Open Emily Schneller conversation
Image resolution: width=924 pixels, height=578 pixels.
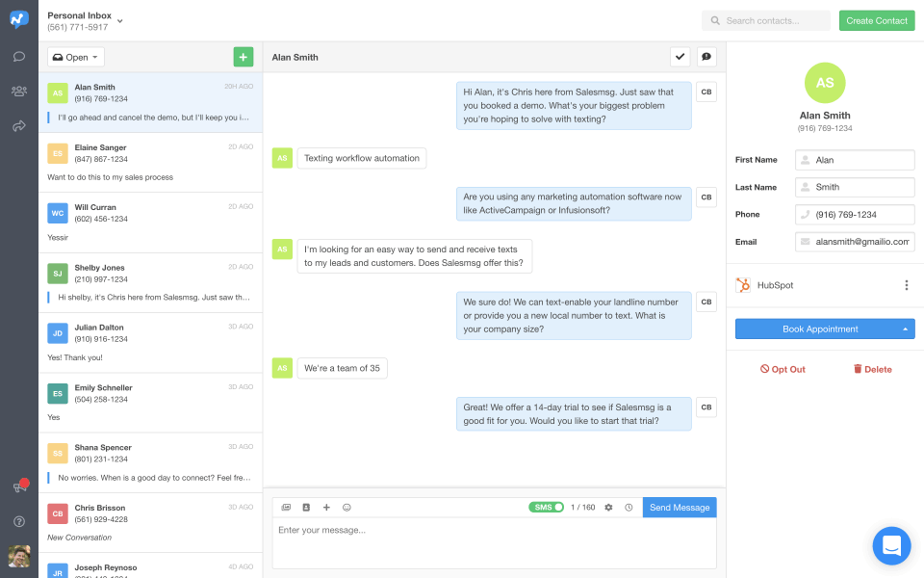click(x=150, y=404)
